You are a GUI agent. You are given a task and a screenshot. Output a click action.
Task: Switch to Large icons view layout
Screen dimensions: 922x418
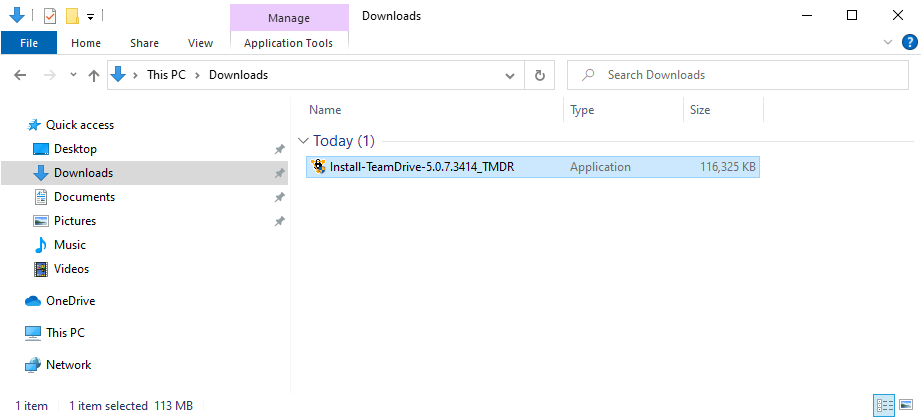click(x=906, y=405)
